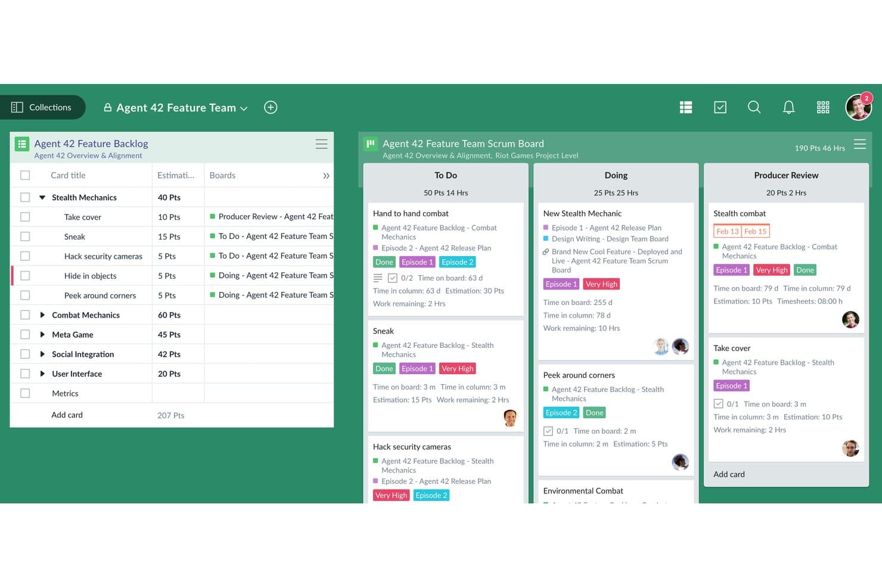882x588 pixels.
Task: Open the Collections panel
Action: tap(42, 107)
